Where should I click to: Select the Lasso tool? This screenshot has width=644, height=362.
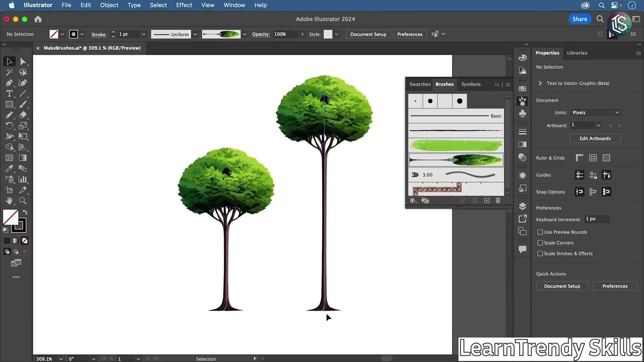pyautogui.click(x=23, y=72)
